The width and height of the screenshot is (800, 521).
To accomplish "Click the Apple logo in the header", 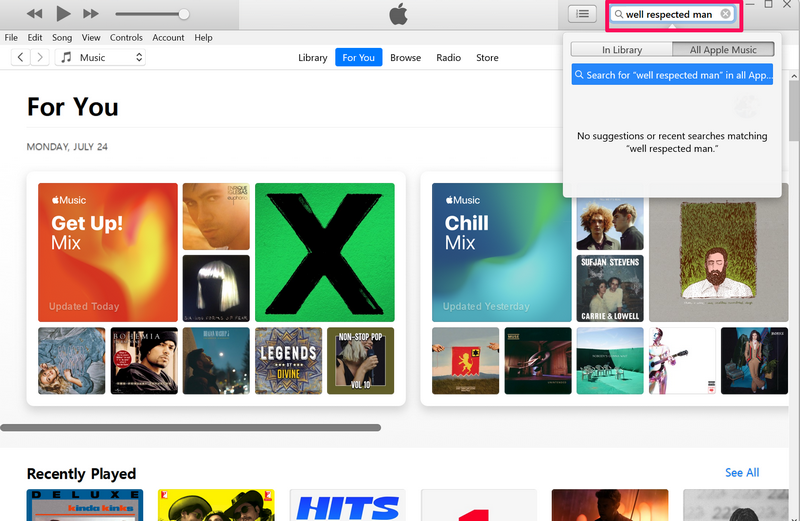I will click(x=399, y=14).
